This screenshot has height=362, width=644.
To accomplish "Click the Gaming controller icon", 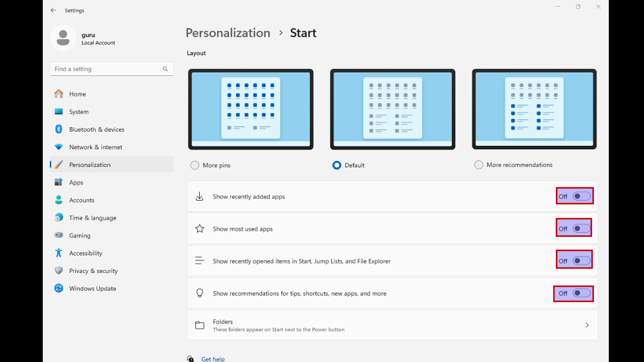I will (x=59, y=235).
